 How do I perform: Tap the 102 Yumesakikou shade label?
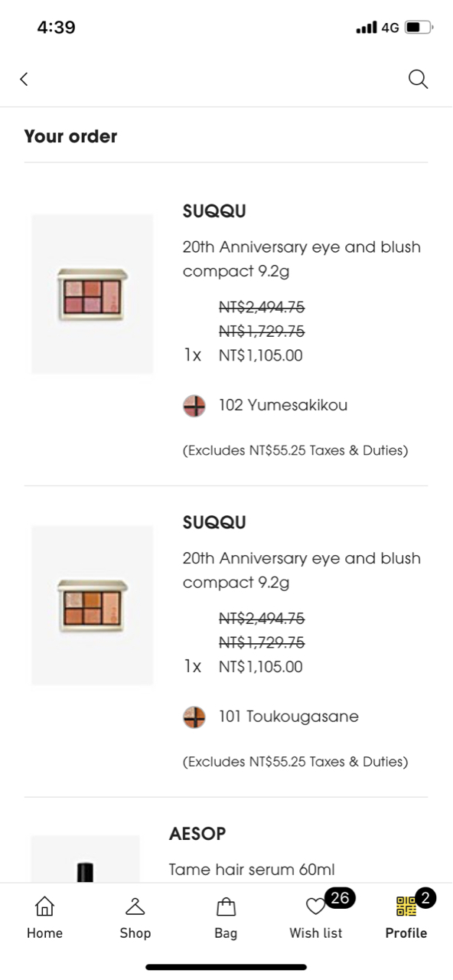(x=283, y=405)
